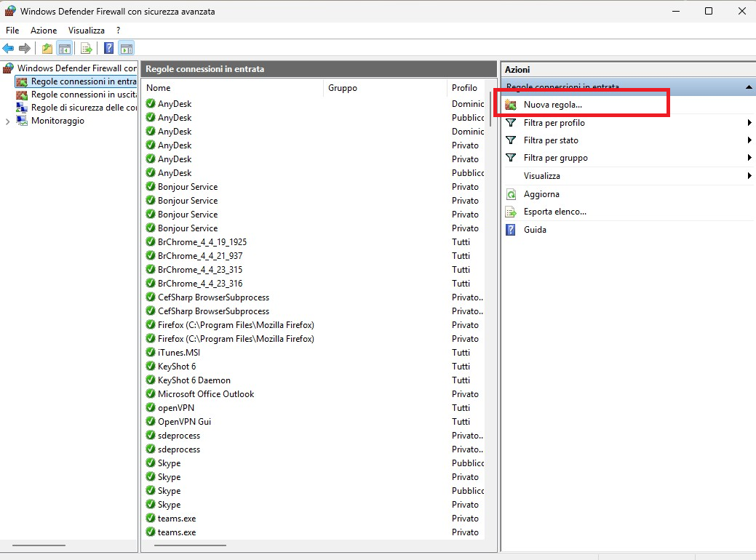Image resolution: width=756 pixels, height=560 pixels.
Task: Click the blue Back arrow in toolbar
Action: pyautogui.click(x=8, y=49)
